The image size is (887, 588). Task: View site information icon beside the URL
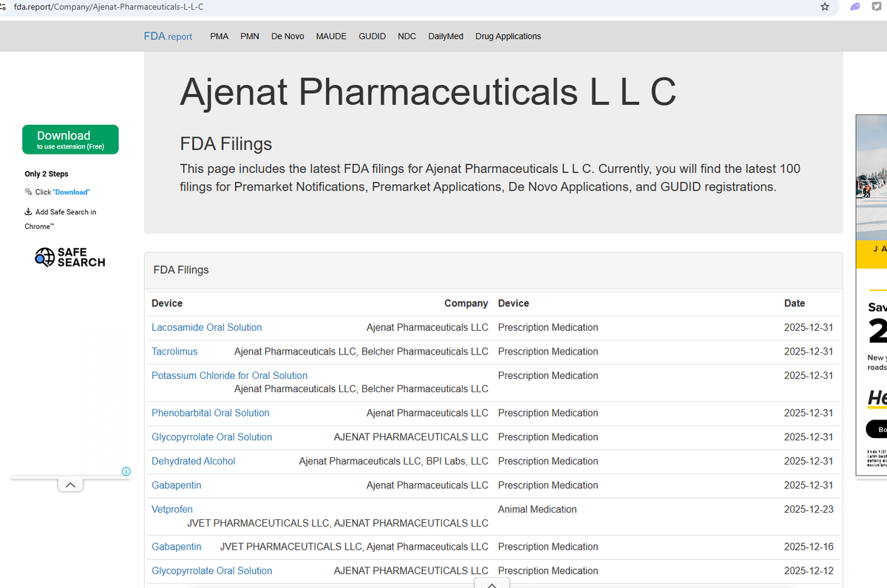(x=4, y=7)
